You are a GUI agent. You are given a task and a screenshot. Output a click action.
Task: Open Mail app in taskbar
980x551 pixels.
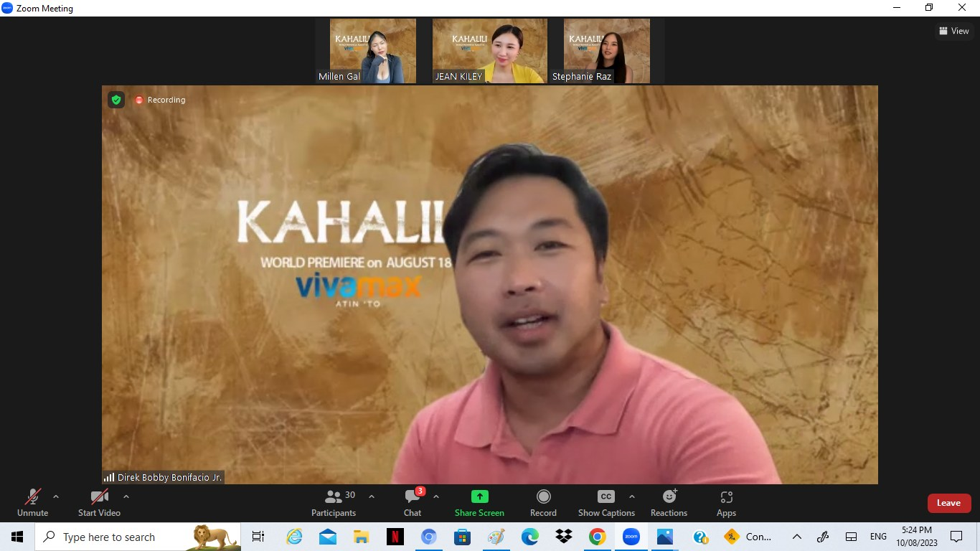[x=328, y=537]
